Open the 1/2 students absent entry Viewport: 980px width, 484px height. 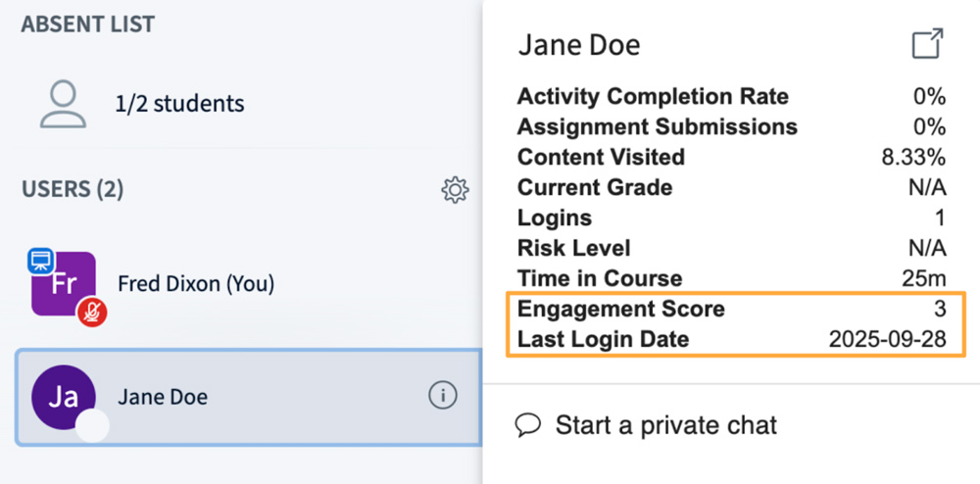pos(179,104)
